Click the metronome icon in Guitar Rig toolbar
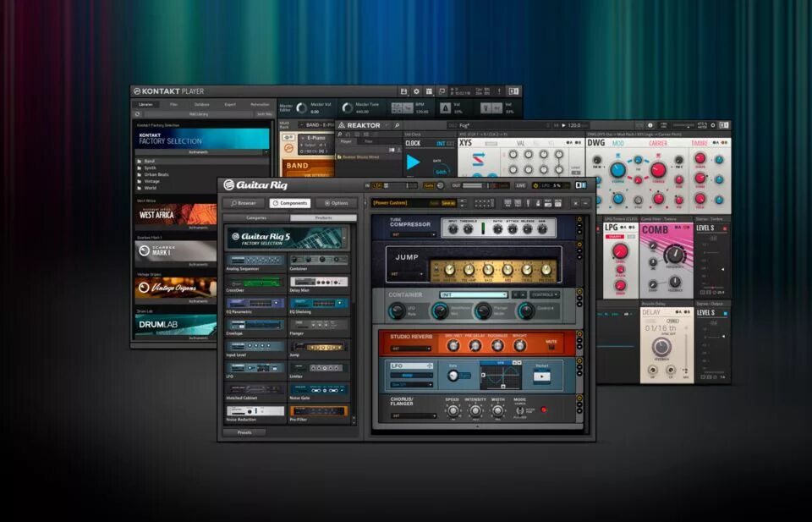Screen dimensions: 812x522 [538, 203]
